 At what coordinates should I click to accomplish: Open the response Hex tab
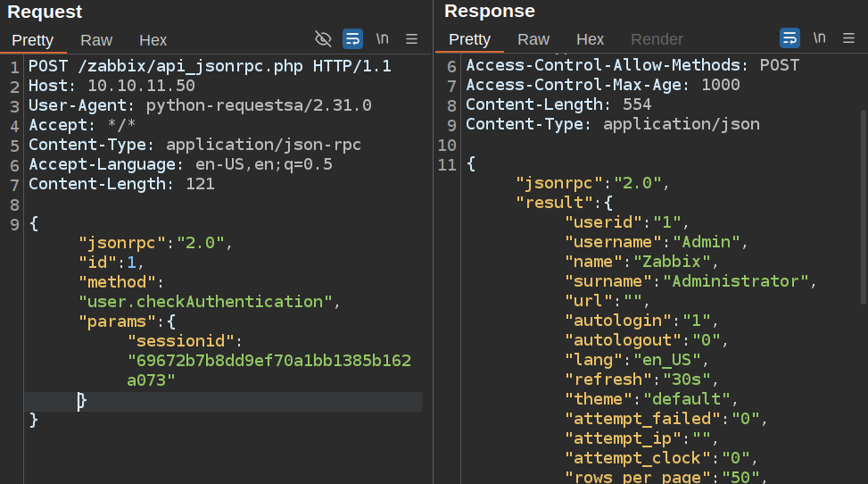coord(590,39)
